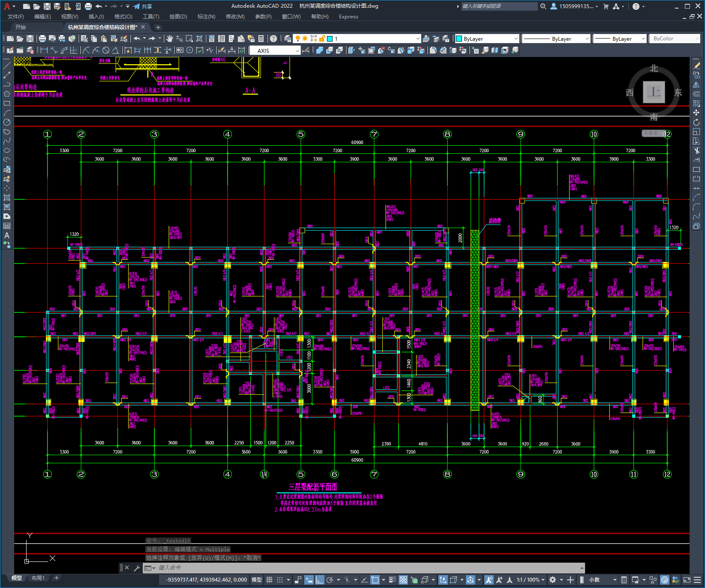
Task: Click the 共享 share button
Action: tap(143, 6)
